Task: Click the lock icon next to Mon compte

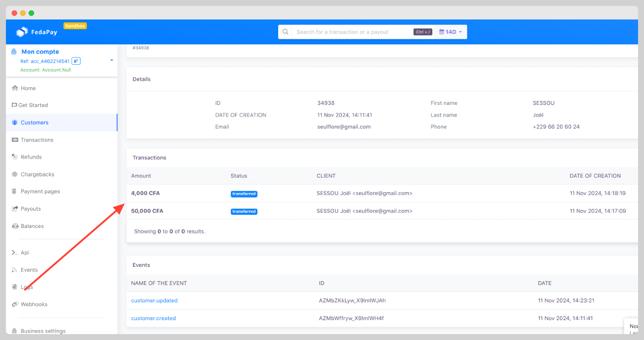Action: (x=14, y=52)
